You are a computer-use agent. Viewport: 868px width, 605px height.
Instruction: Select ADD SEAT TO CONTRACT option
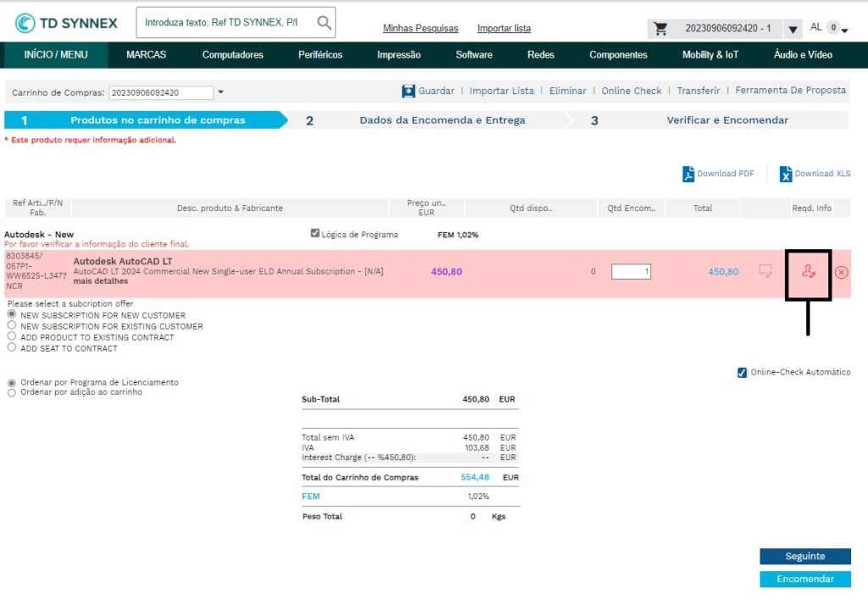coord(12,347)
